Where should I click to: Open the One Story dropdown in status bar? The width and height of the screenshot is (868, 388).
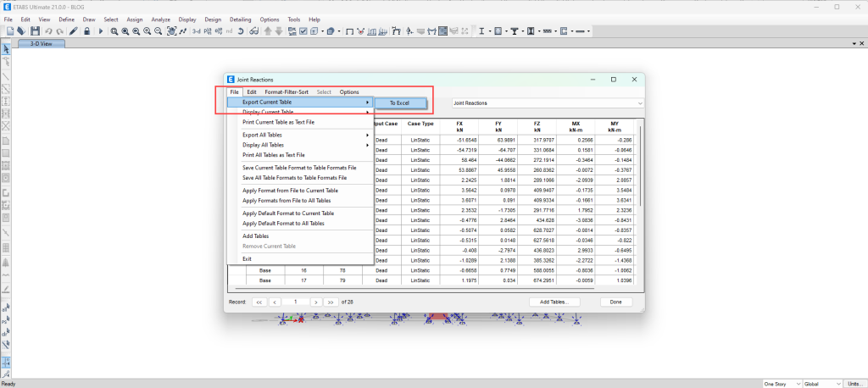click(782, 384)
